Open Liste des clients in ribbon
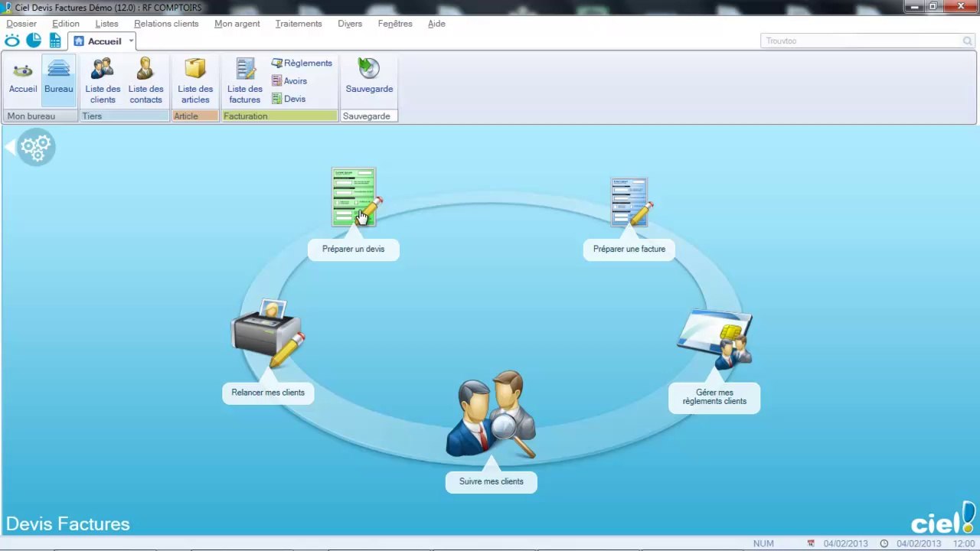 pyautogui.click(x=103, y=81)
